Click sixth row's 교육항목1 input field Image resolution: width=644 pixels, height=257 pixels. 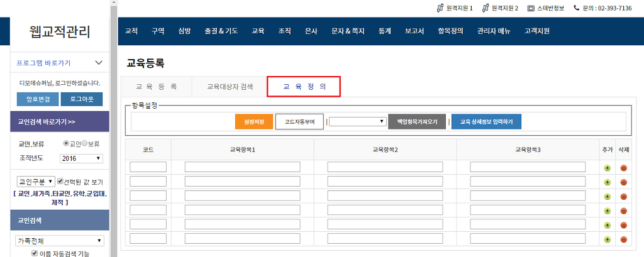(242, 239)
